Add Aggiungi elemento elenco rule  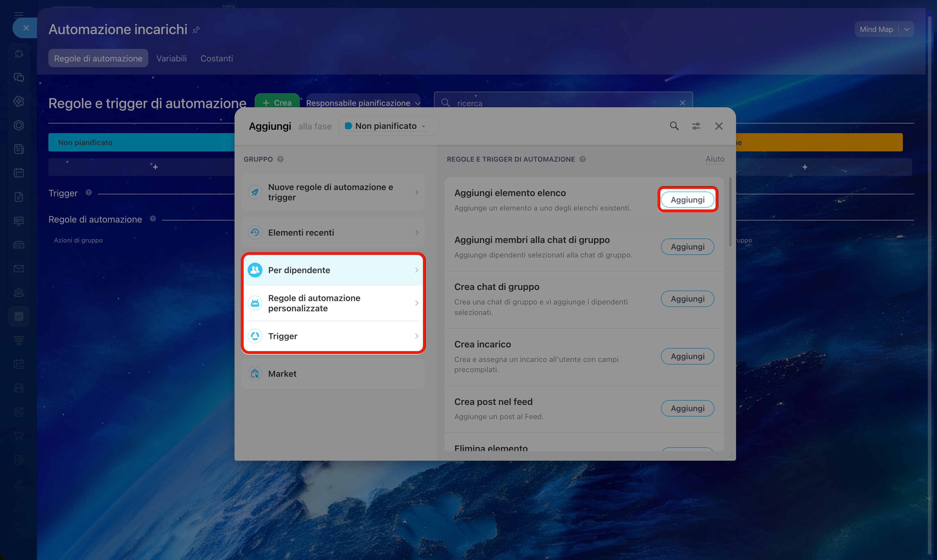(x=688, y=200)
